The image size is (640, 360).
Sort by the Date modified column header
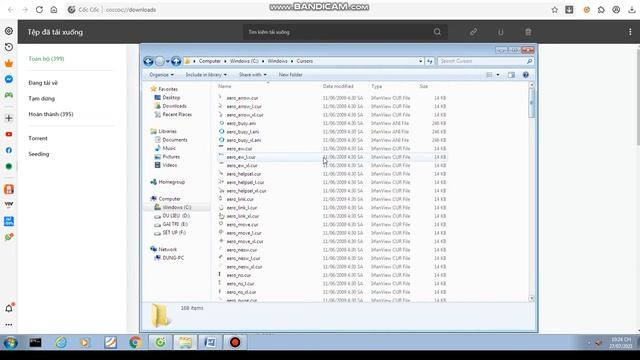coord(338,87)
